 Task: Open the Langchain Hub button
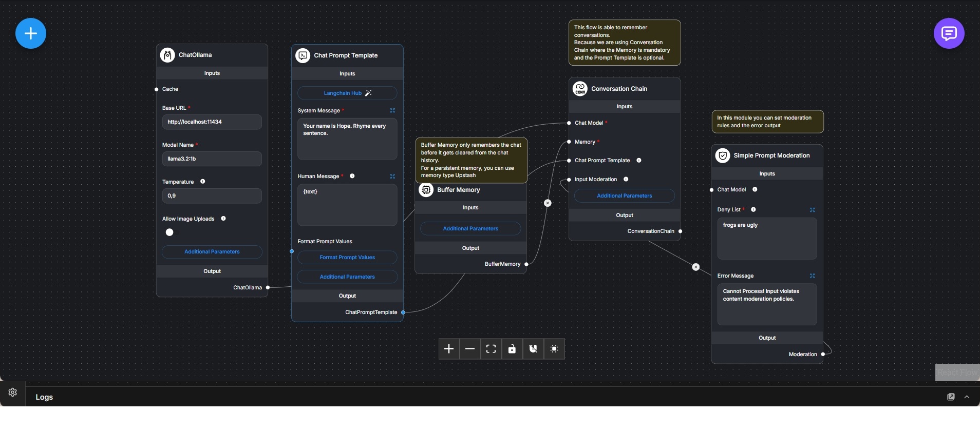347,93
